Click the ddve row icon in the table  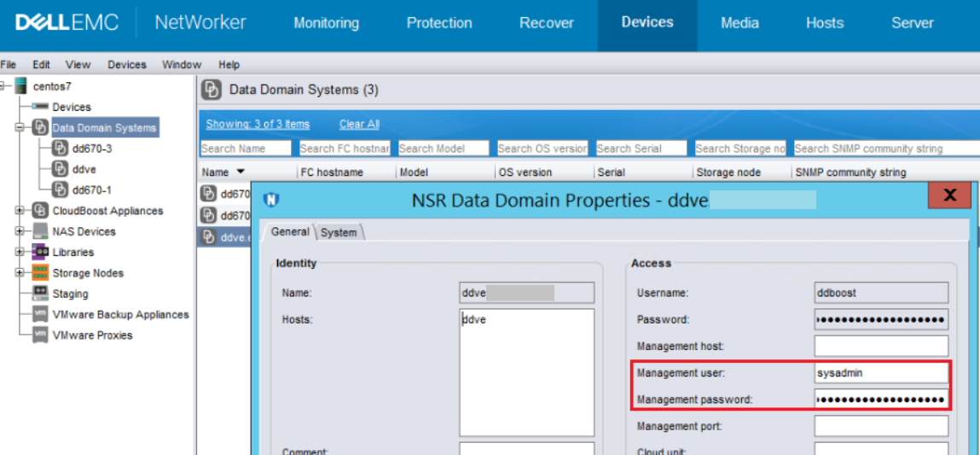[208, 237]
